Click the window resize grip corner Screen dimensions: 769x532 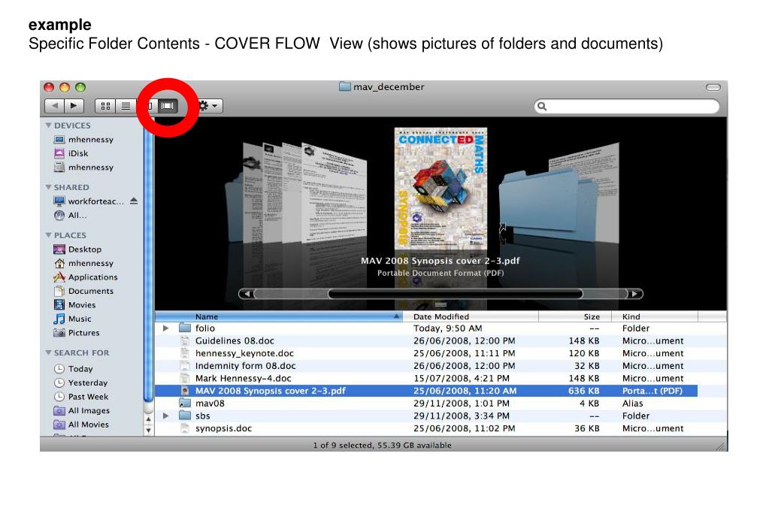click(x=720, y=446)
